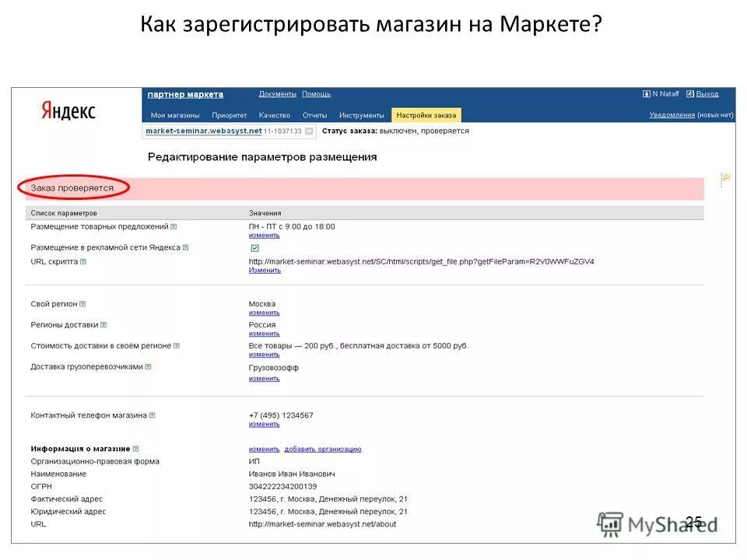Click Изменить under the script URL
Image resolution: width=747 pixels, height=560 pixels.
tap(265, 270)
